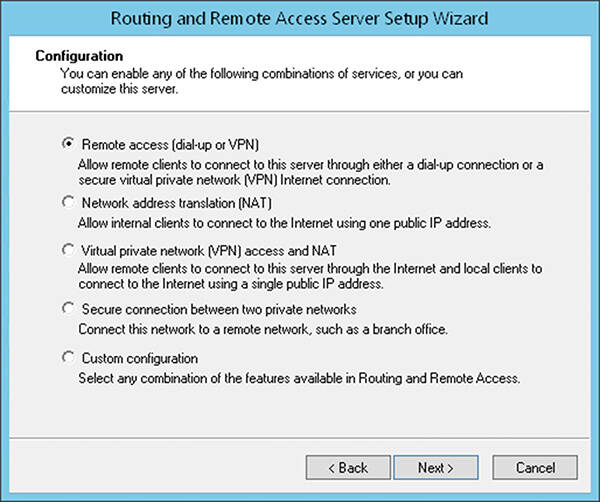Pick the Secure connection between two private networks radio

[68, 308]
